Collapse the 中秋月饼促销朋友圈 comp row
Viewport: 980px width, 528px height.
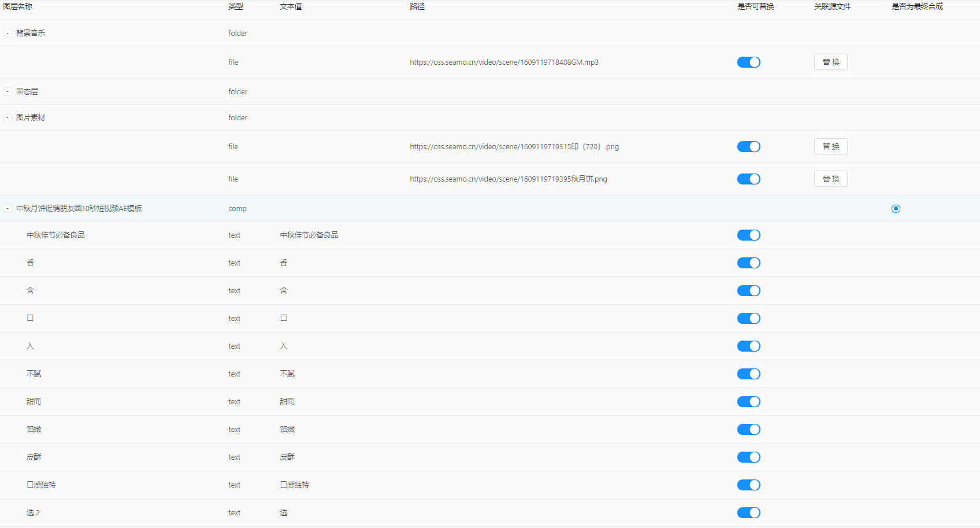(x=8, y=209)
